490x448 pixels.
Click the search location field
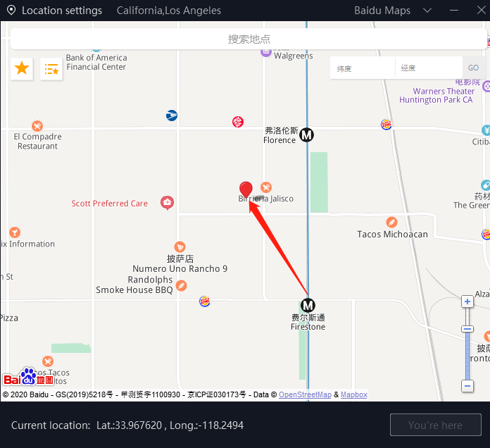pos(249,39)
